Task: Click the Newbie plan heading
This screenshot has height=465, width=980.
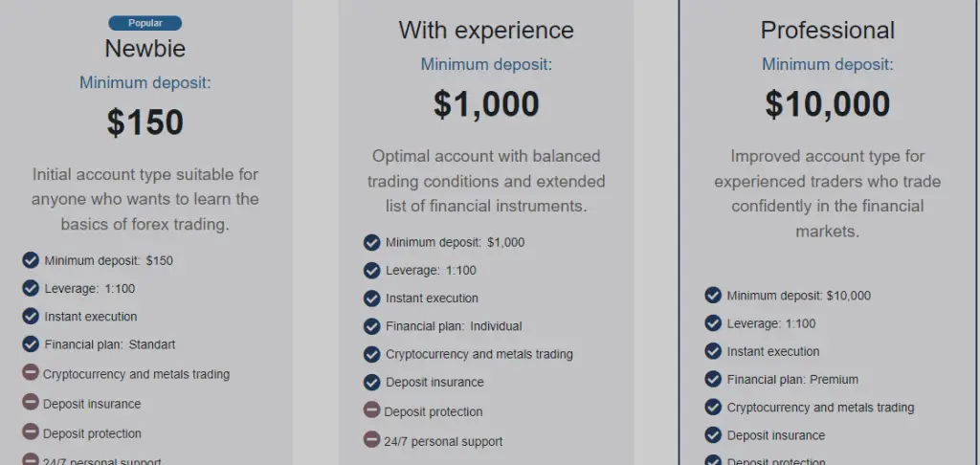Action: tap(145, 48)
